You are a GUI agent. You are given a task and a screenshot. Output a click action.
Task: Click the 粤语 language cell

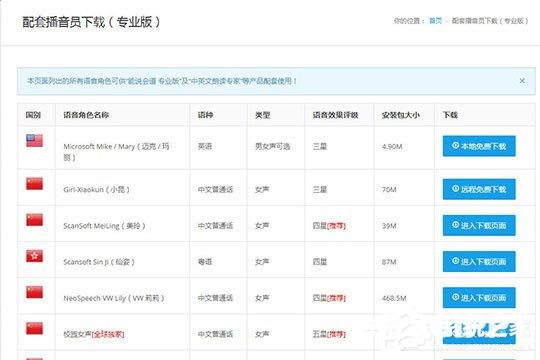pos(205,262)
